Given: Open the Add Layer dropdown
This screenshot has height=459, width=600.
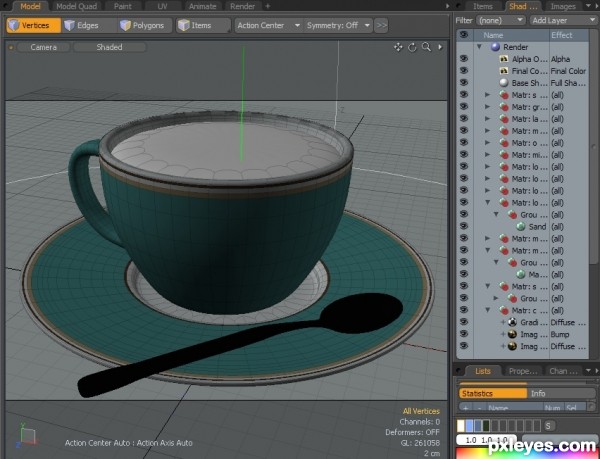Looking at the screenshot, I should (x=563, y=20).
